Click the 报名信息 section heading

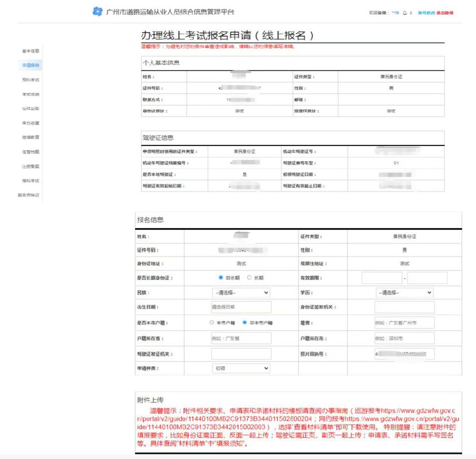click(x=150, y=220)
